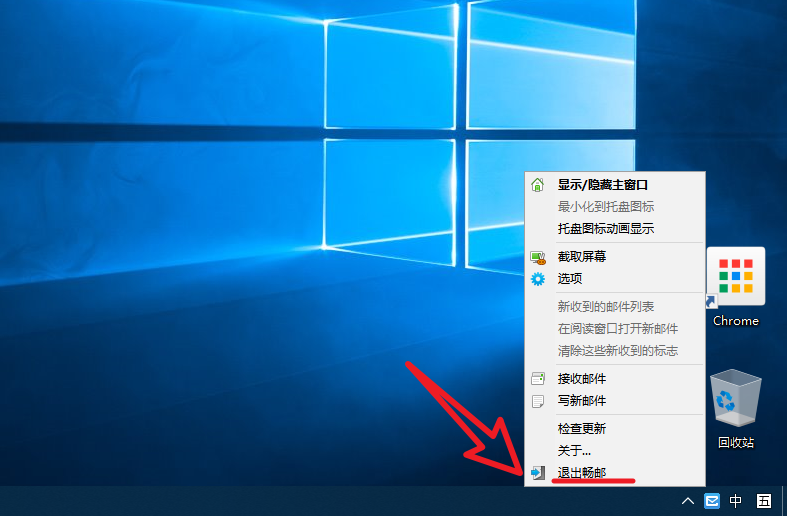Click the mailbox icon beside 接收邮件
787x516 pixels.
click(x=538, y=378)
